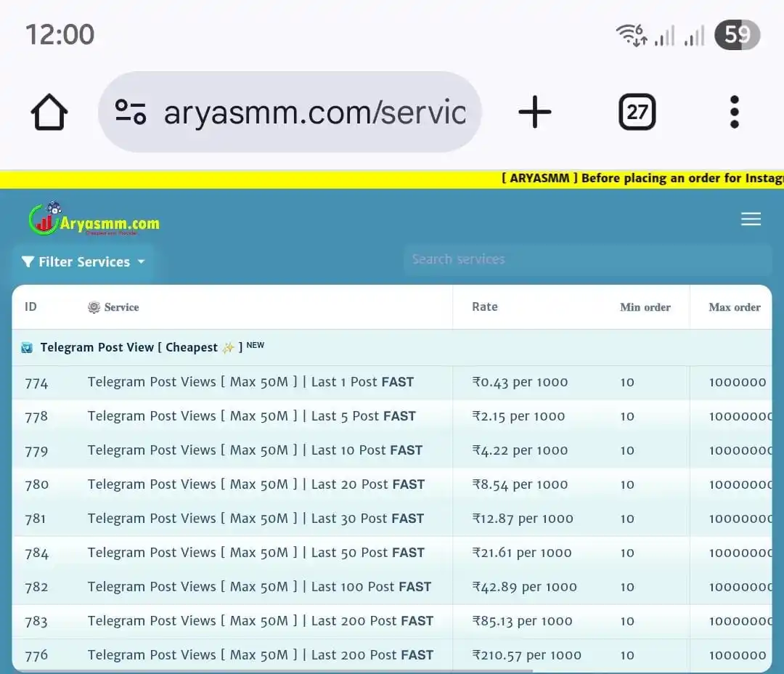Tap the browser home icon
The image size is (784, 674).
point(49,112)
